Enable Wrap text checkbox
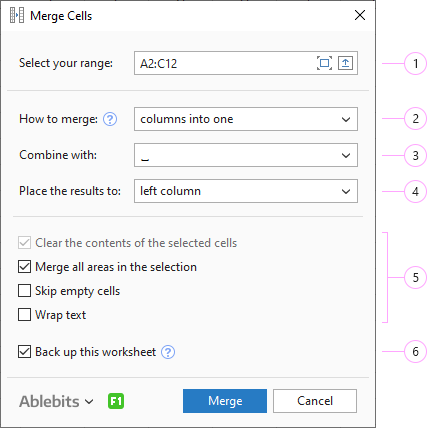The width and height of the screenshot is (427, 428). 24,315
